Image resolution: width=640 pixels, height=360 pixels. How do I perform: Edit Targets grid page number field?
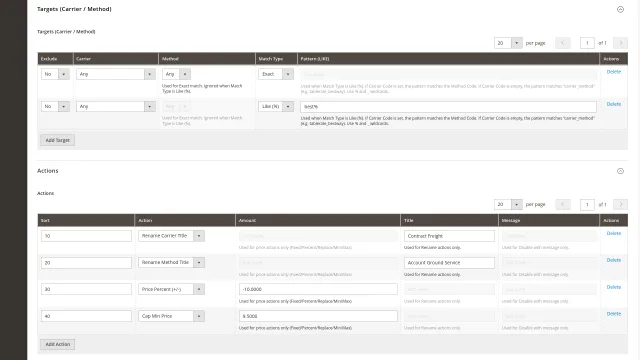(x=587, y=43)
